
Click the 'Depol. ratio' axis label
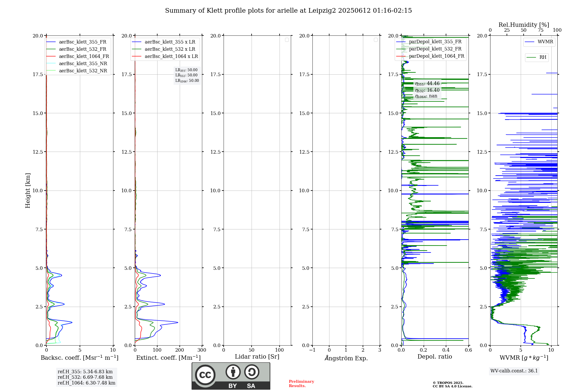coord(435,357)
